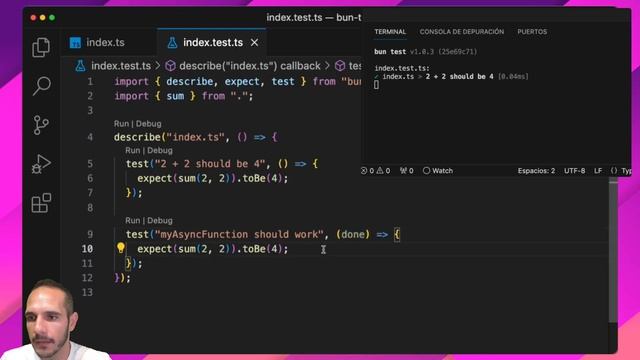The image size is (640, 360).
Task: Change the LF end-of-line setting
Action: (598, 171)
